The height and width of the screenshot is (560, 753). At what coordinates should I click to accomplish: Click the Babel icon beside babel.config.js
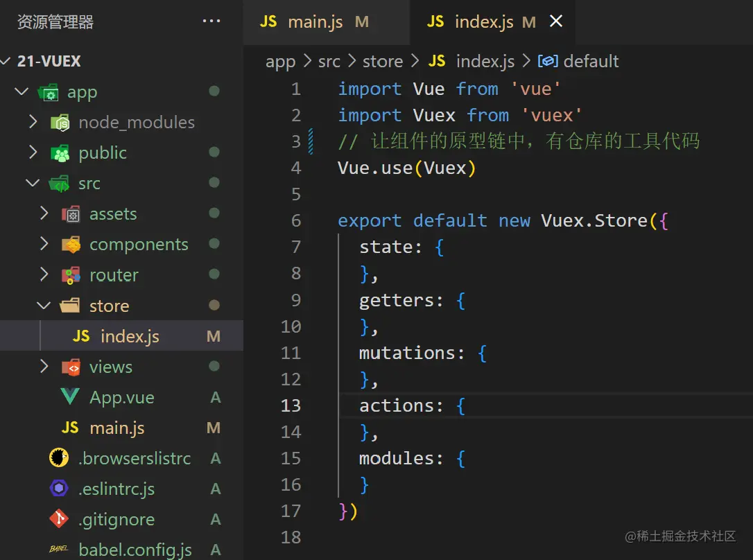(59, 550)
